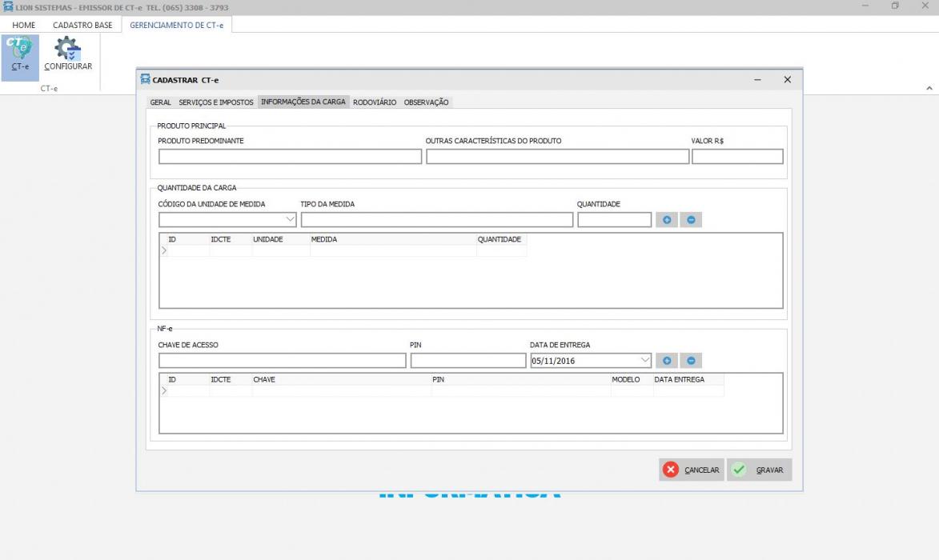The image size is (939, 560).
Task: Focus the Produto Predominante field
Action: (x=290, y=156)
